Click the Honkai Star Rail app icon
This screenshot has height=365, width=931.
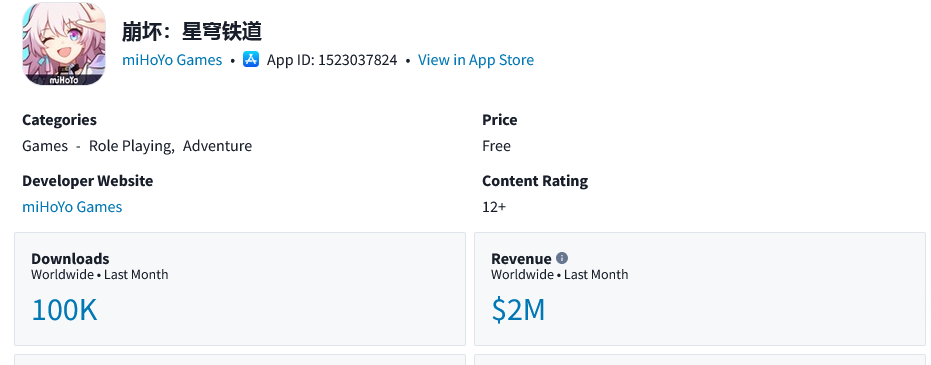click(x=64, y=43)
